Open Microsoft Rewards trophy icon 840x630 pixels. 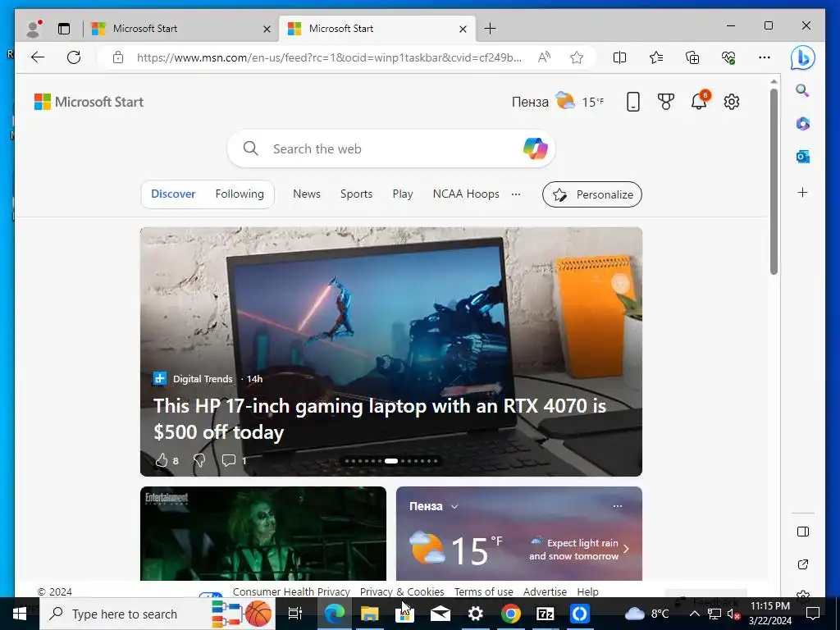coord(666,101)
